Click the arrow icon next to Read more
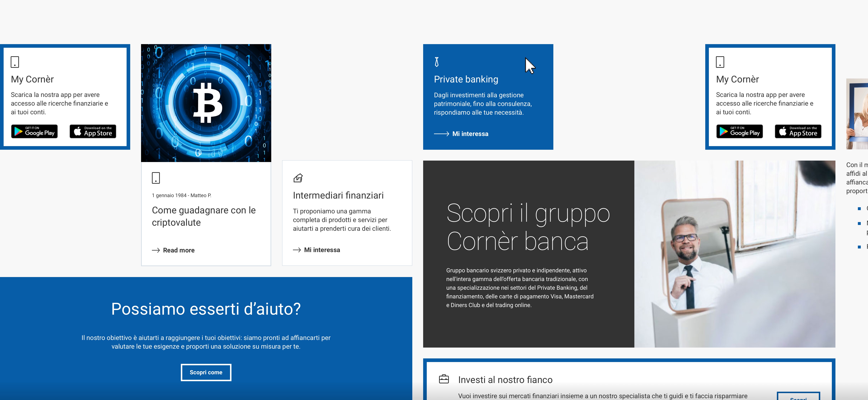This screenshot has width=868, height=400. click(x=156, y=250)
